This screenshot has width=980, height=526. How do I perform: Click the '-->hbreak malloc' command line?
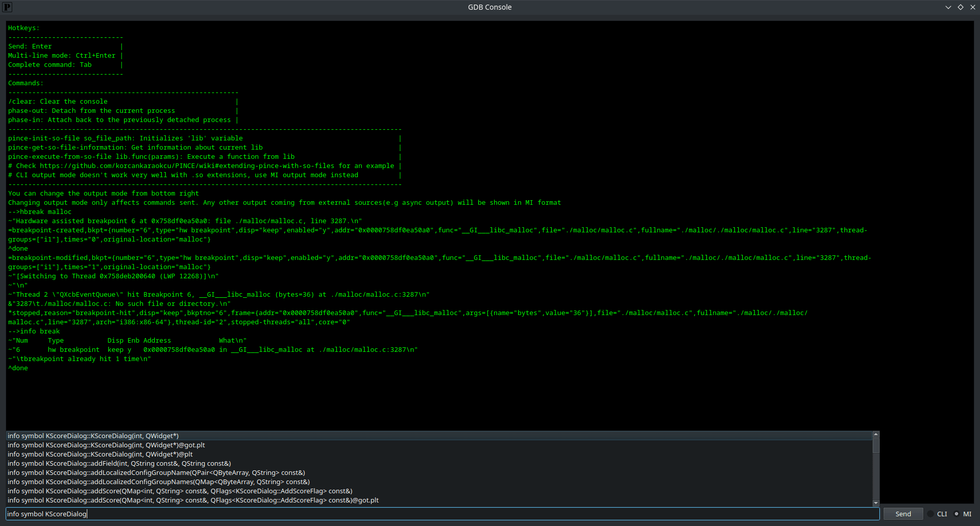point(40,212)
